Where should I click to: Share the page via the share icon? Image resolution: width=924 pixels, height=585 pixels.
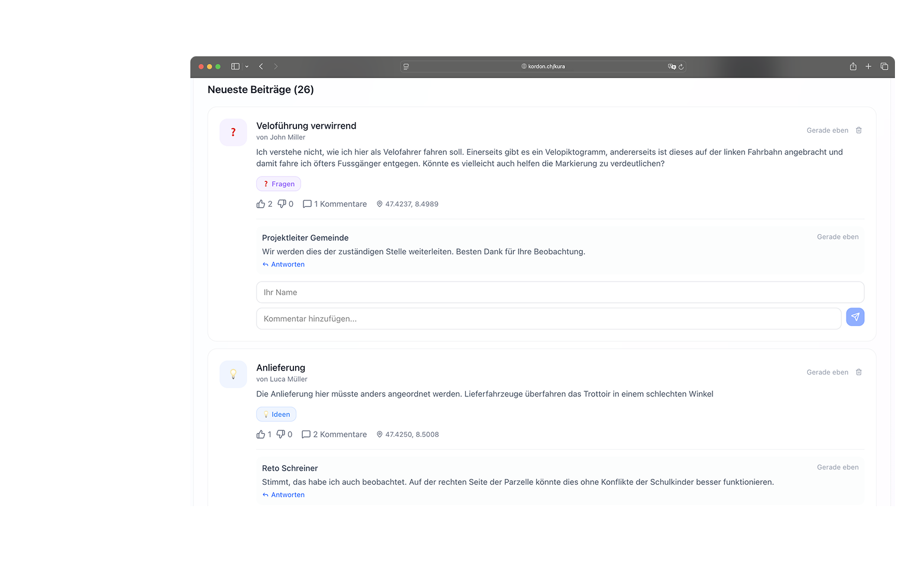coord(853,66)
